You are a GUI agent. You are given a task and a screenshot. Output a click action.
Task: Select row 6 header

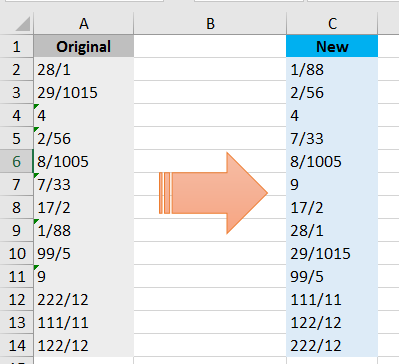tap(17, 161)
